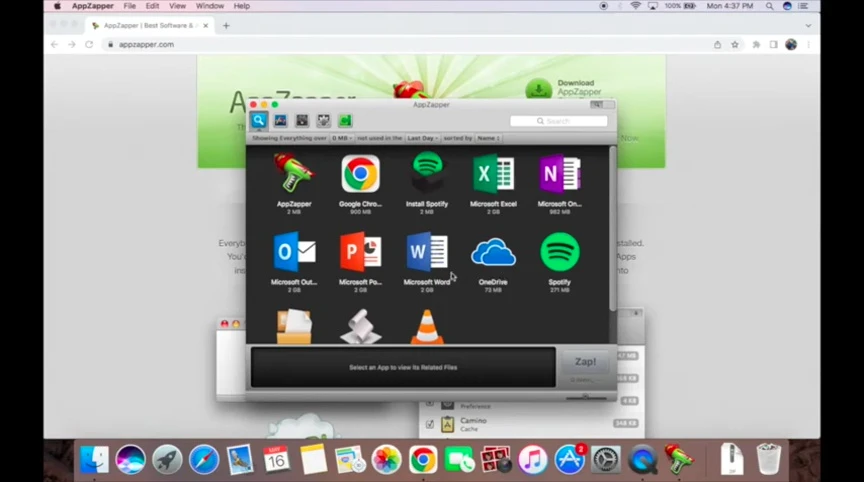Open the Help menu
The image size is (864, 482).
pos(241,6)
